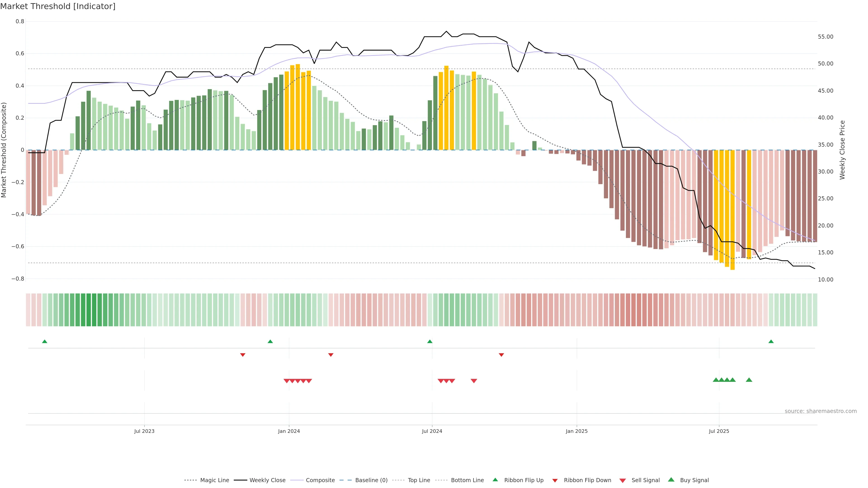Click the Sell Signal legend triangle icon
Screen dimensions: 868x488
pos(623,481)
